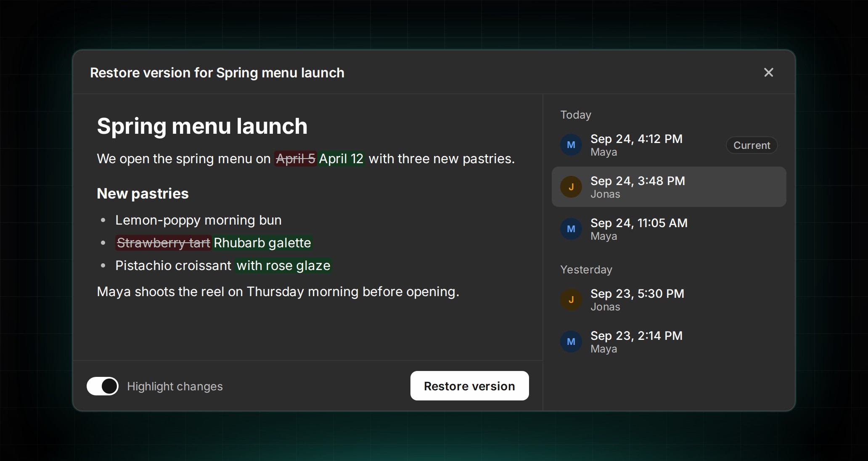Click Maya's avatar for the 4:12 PM version
The width and height of the screenshot is (868, 461).
(x=571, y=145)
